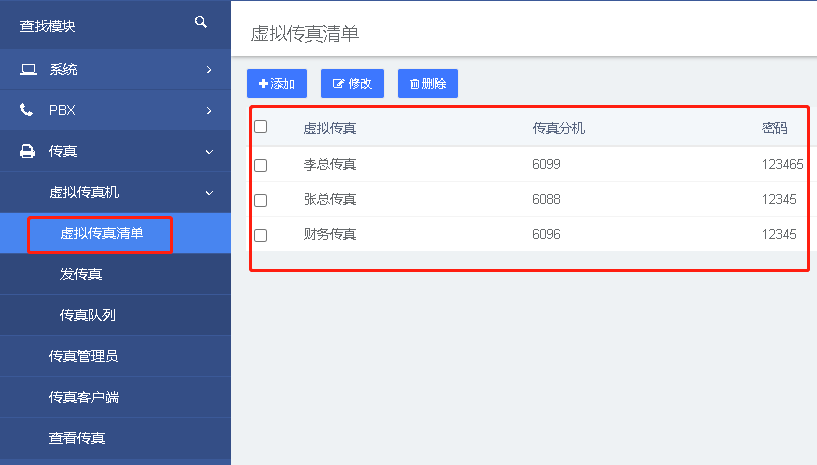Image resolution: width=817 pixels, height=465 pixels.
Task: Open the PBX menu item
Action: click(115, 110)
